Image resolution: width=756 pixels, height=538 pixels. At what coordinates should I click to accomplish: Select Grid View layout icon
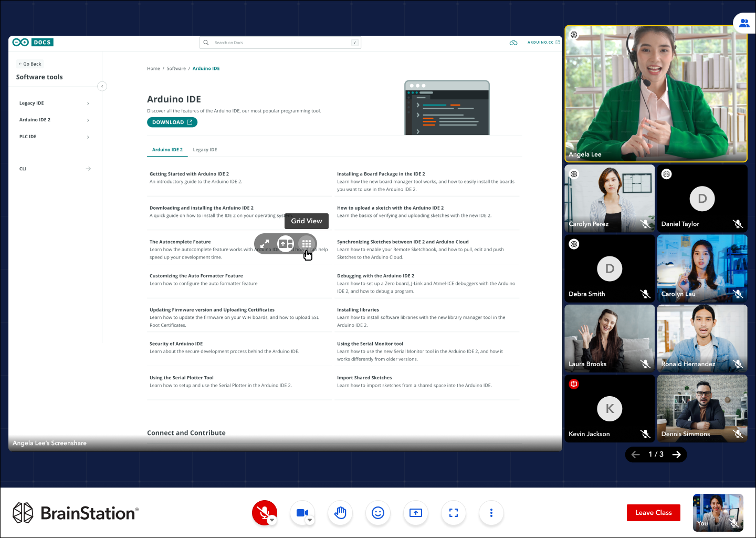click(307, 244)
